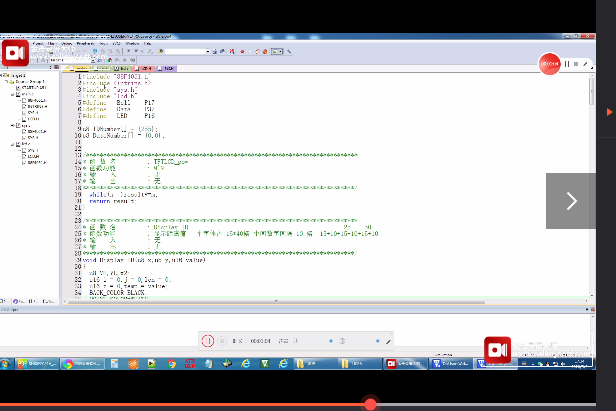The width and height of the screenshot is (616, 411).
Task: Click the "return result;" code line
Action: [x=113, y=201]
